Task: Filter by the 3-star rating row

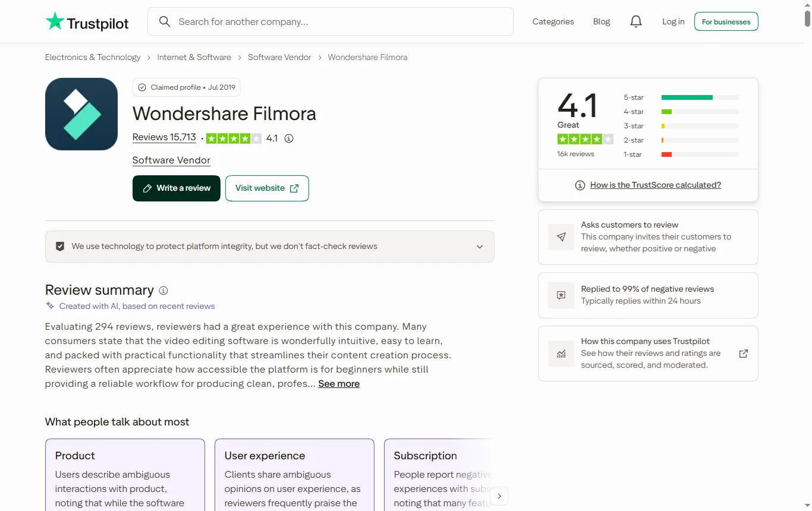Action: 681,126
